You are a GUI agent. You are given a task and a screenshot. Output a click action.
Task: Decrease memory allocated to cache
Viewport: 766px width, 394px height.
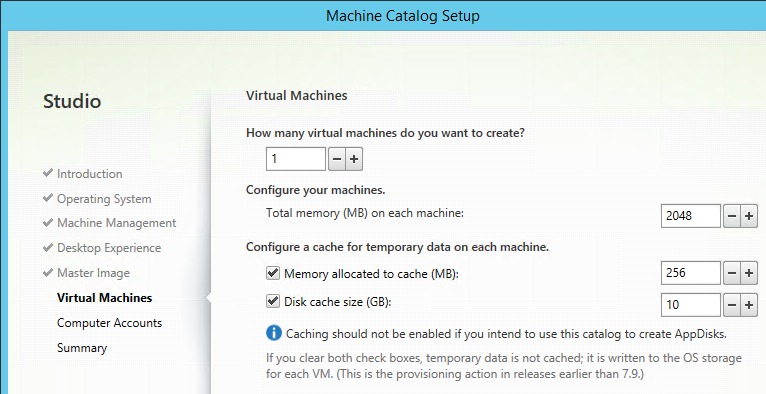(x=731, y=273)
